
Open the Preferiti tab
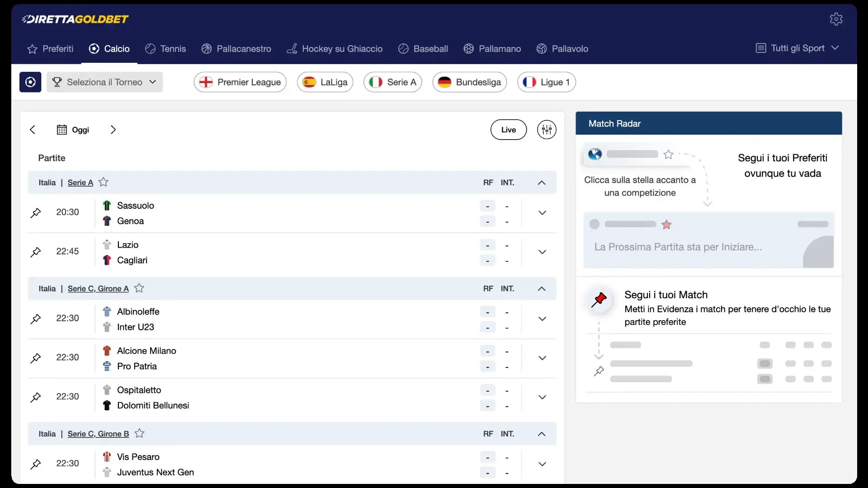point(50,49)
